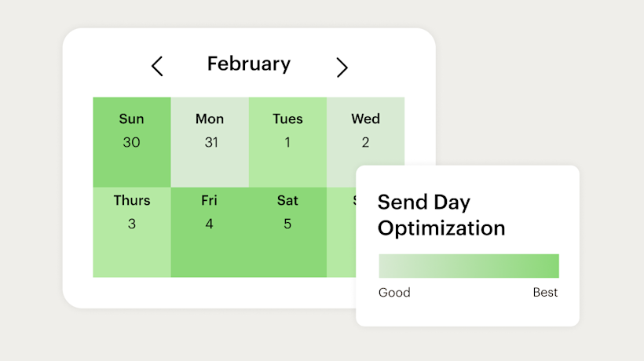Click the middle of the legend gradient bar
The width and height of the screenshot is (644, 361).
pos(469,266)
